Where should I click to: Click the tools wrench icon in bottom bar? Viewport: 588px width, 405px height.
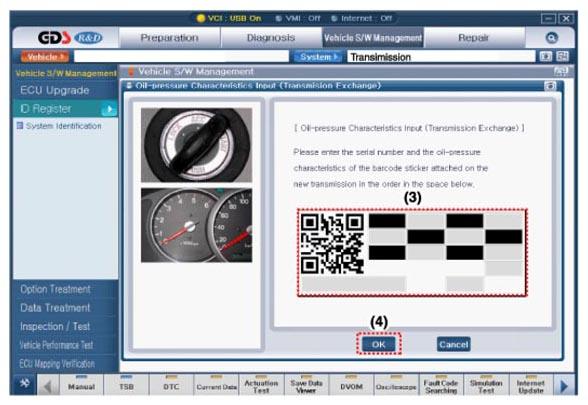click(x=25, y=384)
